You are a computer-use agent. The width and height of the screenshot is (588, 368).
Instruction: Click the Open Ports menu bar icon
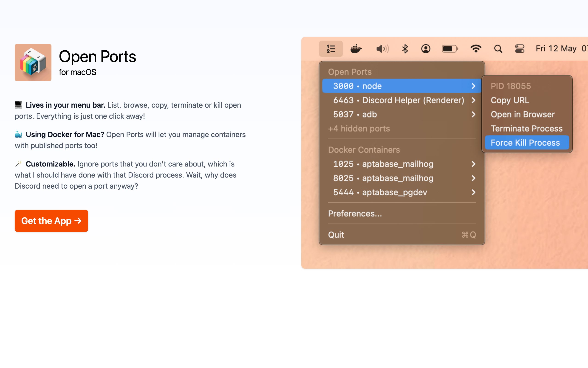tap(331, 49)
